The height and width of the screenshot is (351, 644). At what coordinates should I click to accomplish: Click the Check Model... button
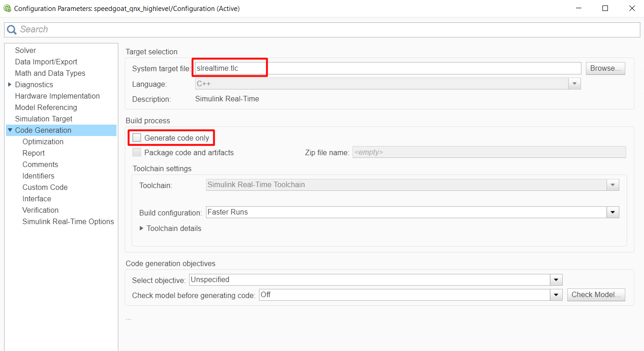tap(596, 295)
